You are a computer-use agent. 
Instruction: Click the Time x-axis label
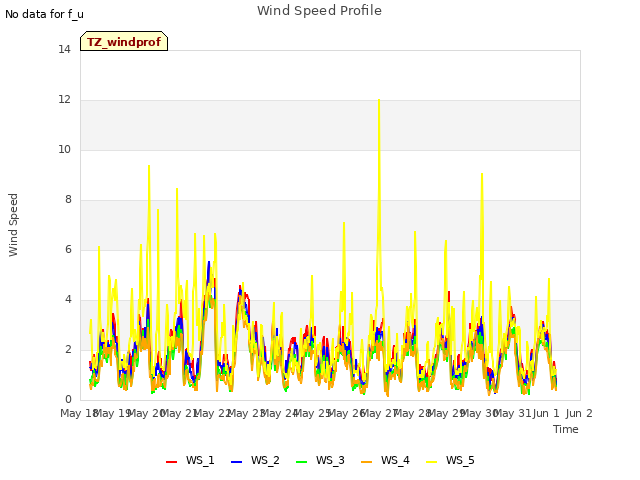566,429
